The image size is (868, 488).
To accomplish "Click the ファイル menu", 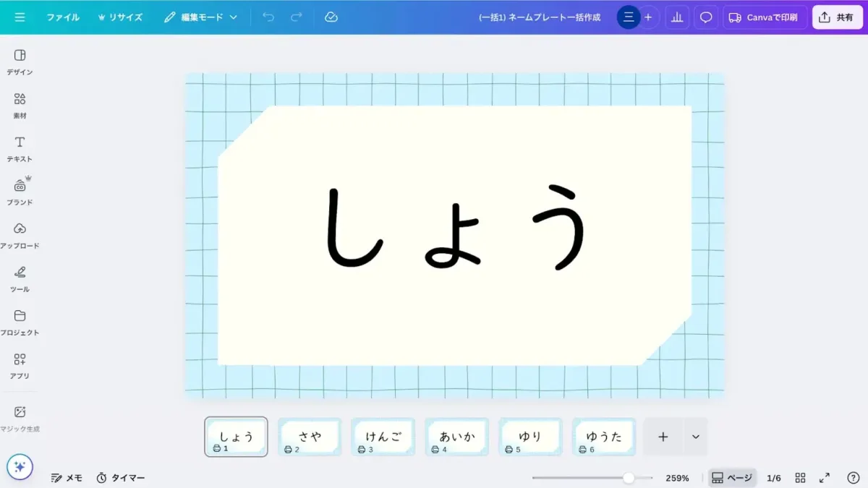I will tap(63, 17).
